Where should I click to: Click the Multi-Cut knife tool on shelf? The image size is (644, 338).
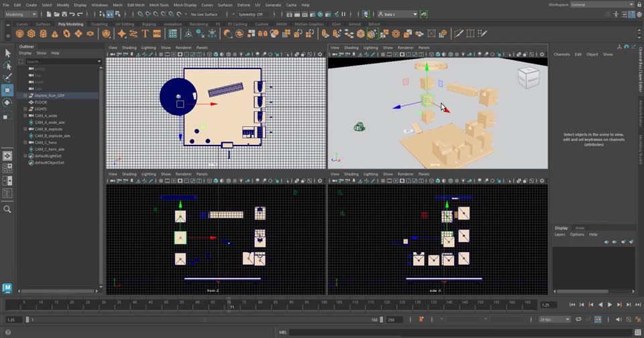(459, 34)
